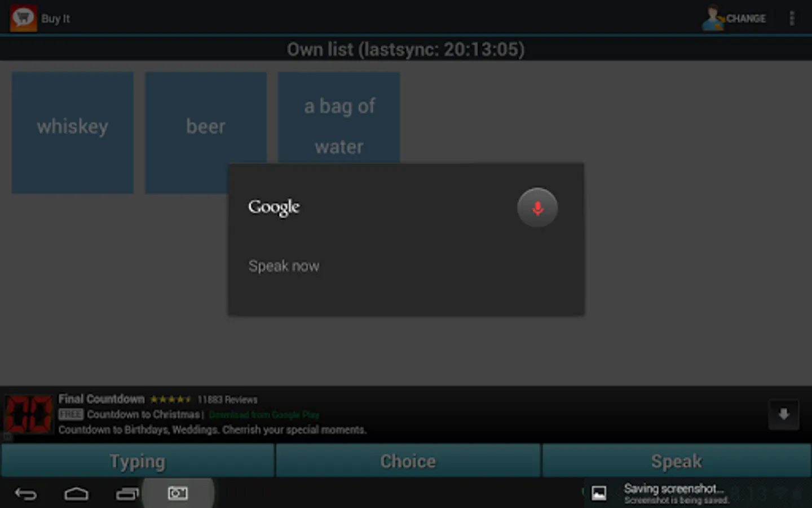Tap the recent apps navigation icon
The image size is (812, 508).
pyautogui.click(x=127, y=494)
